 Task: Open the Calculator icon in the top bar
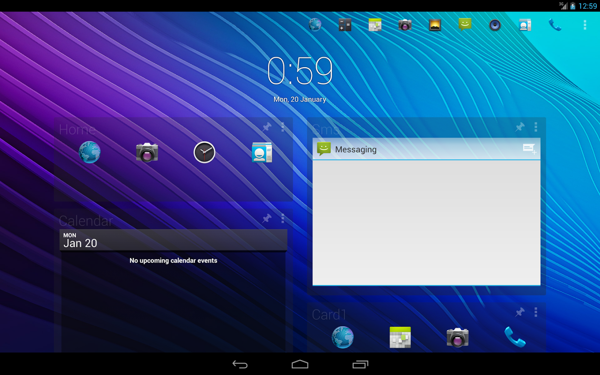pos(345,25)
